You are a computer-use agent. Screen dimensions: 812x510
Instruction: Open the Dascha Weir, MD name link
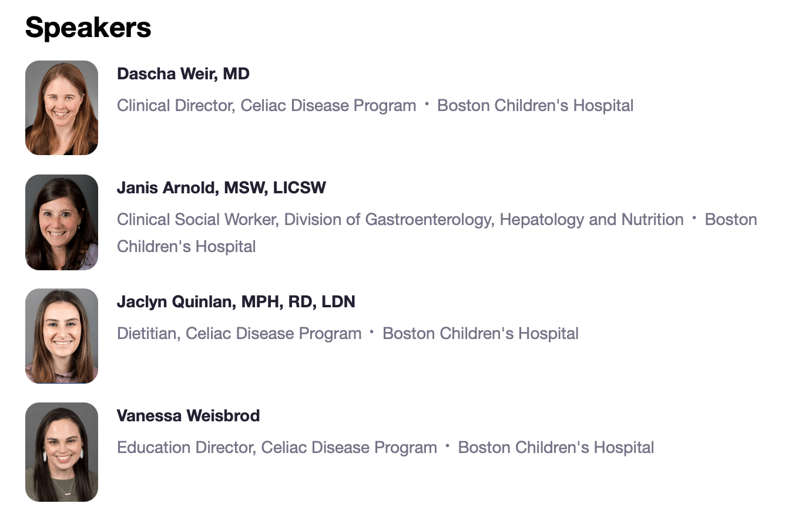pyautogui.click(x=183, y=74)
